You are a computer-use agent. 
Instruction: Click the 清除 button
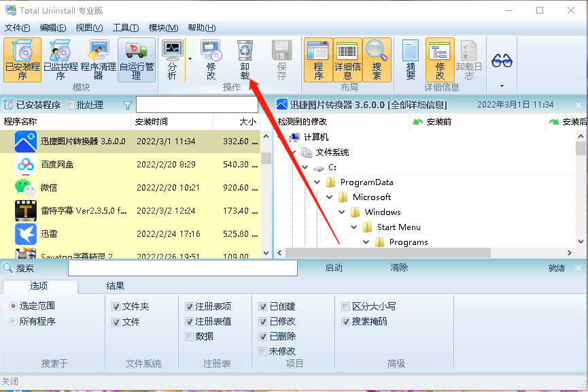(x=399, y=267)
